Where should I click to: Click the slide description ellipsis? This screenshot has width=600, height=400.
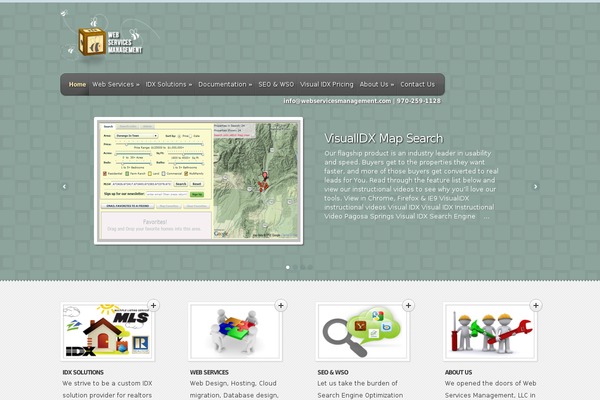point(486,217)
